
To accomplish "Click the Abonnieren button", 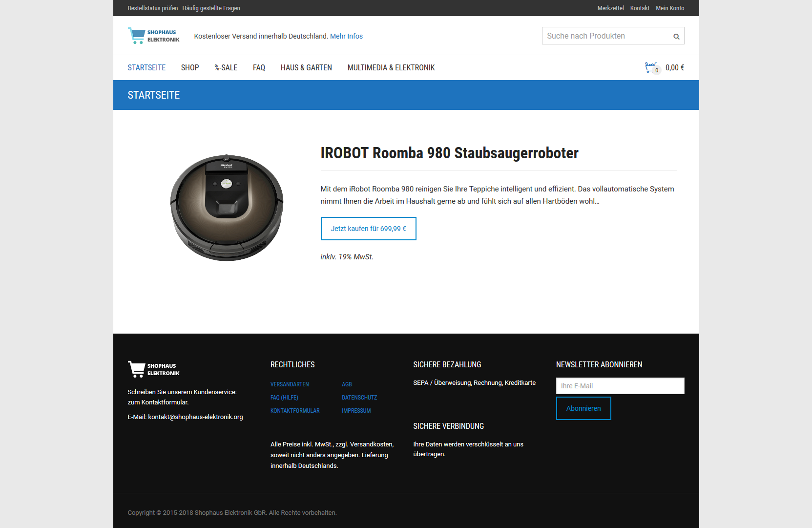I will (583, 408).
